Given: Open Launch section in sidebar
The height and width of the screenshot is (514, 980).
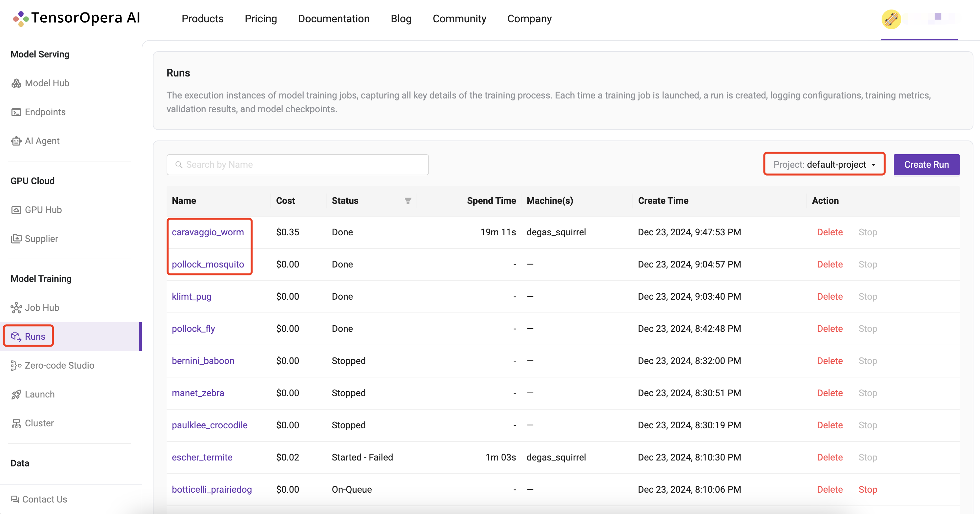Looking at the screenshot, I should pyautogui.click(x=39, y=394).
